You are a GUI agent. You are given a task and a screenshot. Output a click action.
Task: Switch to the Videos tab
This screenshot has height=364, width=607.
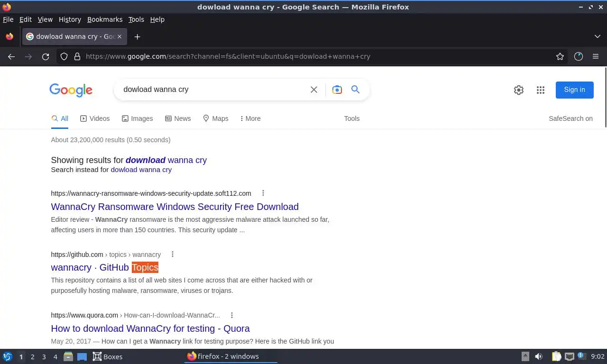(95, 118)
